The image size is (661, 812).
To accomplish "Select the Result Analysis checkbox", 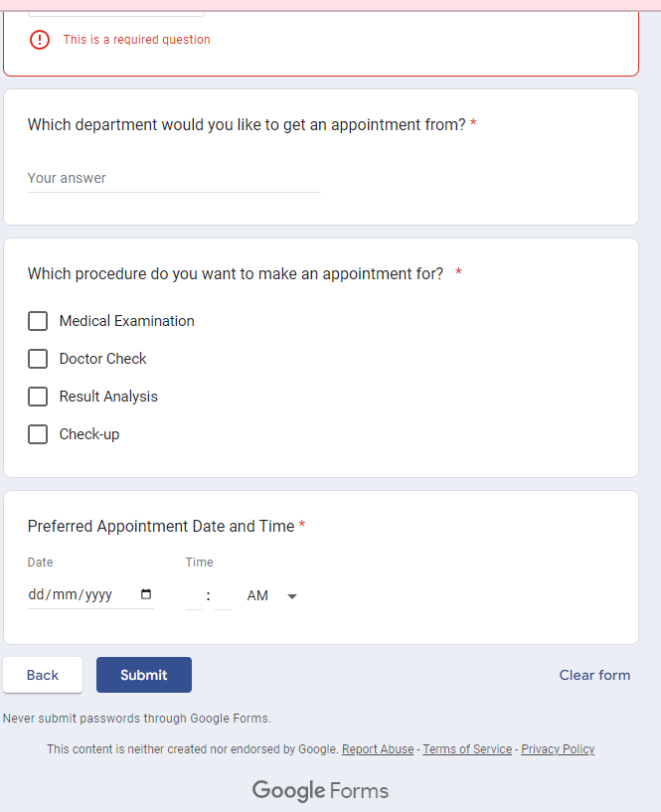I will (38, 397).
